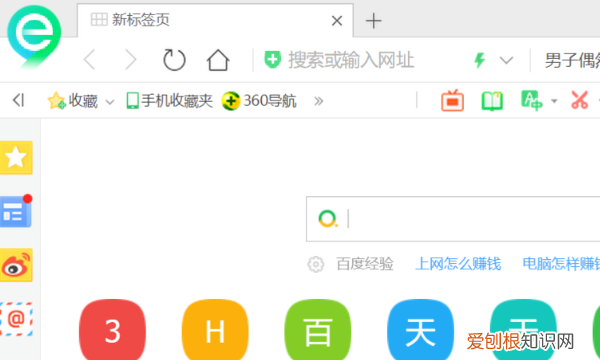Go forward with the forward arrow

[x=131, y=60]
